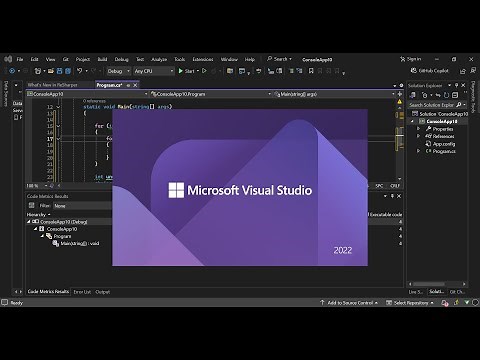The height and width of the screenshot is (360, 480).
Task: Open the Project menu
Action: pos(83,59)
